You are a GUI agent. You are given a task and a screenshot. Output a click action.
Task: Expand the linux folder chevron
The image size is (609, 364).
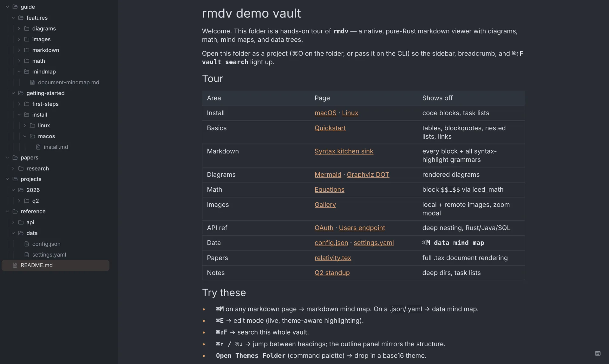point(25,125)
